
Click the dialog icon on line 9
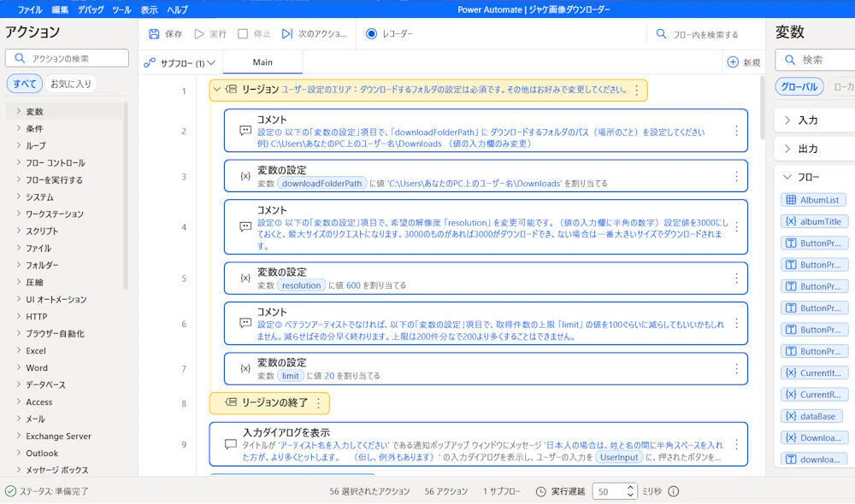[x=231, y=444]
